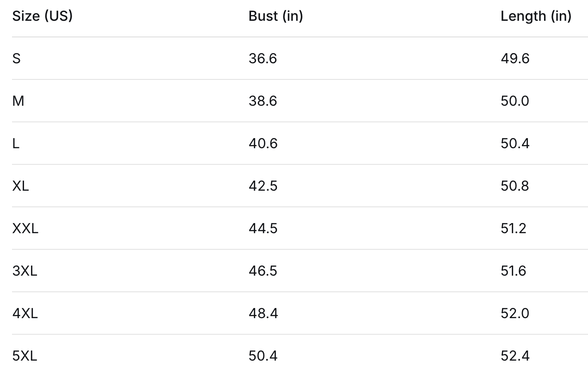Click the 52.4 length for 5XL
Screen dimensions: 588x374
click(x=514, y=356)
